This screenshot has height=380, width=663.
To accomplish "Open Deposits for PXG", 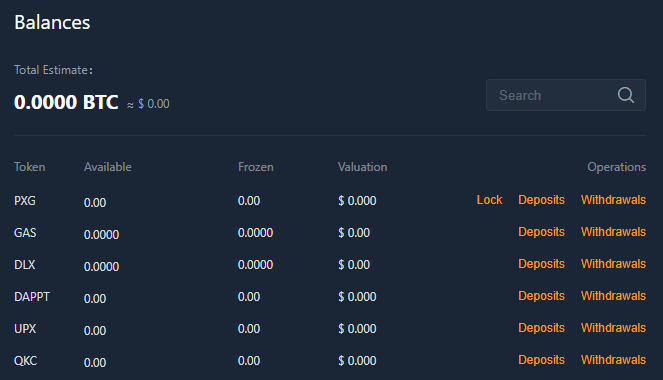I will 541,200.
